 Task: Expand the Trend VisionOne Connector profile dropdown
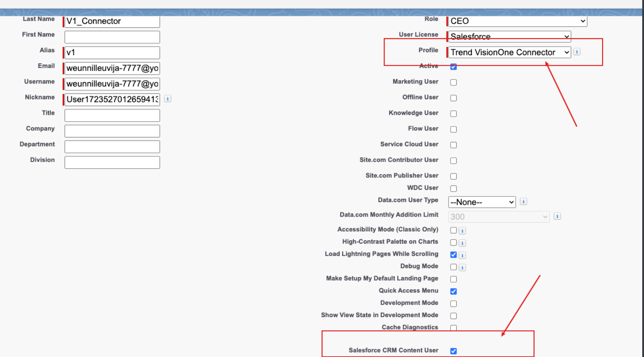coord(509,52)
